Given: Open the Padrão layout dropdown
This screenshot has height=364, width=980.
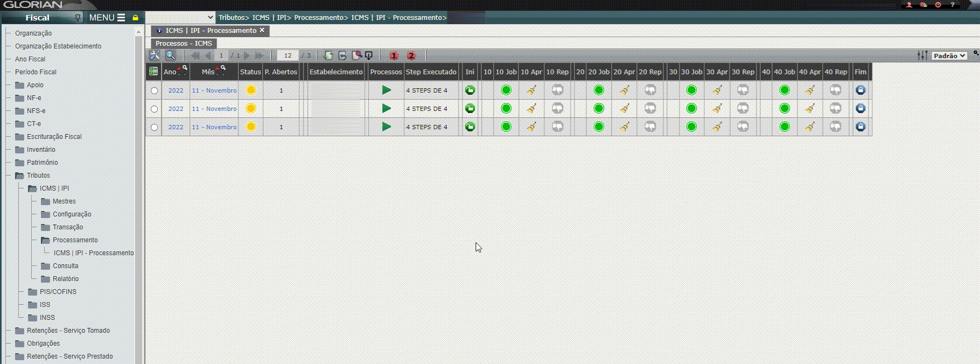Looking at the screenshot, I should click(x=949, y=55).
